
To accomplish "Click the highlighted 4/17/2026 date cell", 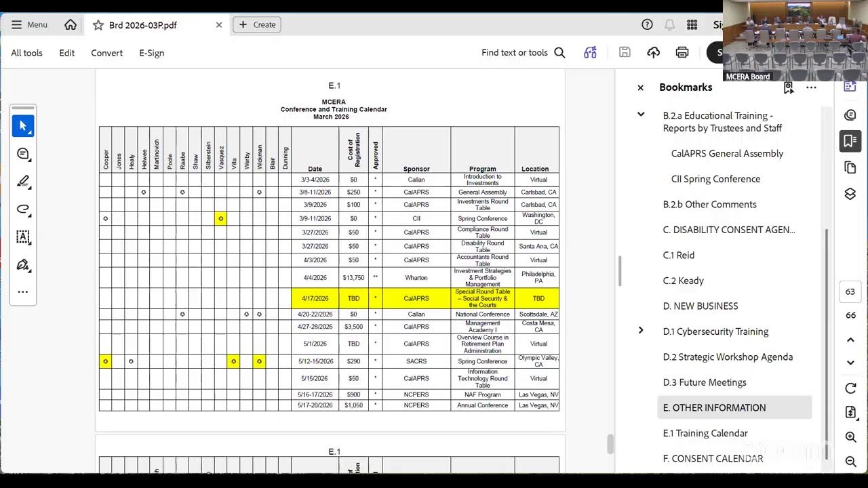I will click(x=315, y=298).
